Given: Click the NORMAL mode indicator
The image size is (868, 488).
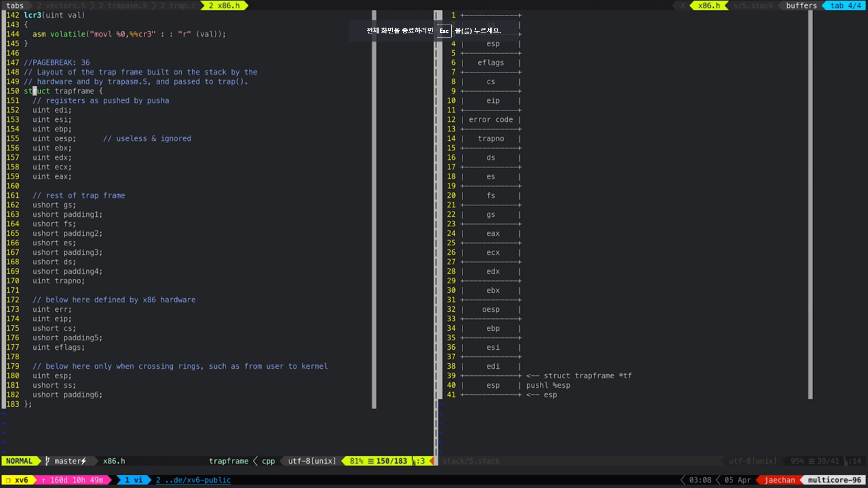Looking at the screenshot, I should (x=19, y=461).
